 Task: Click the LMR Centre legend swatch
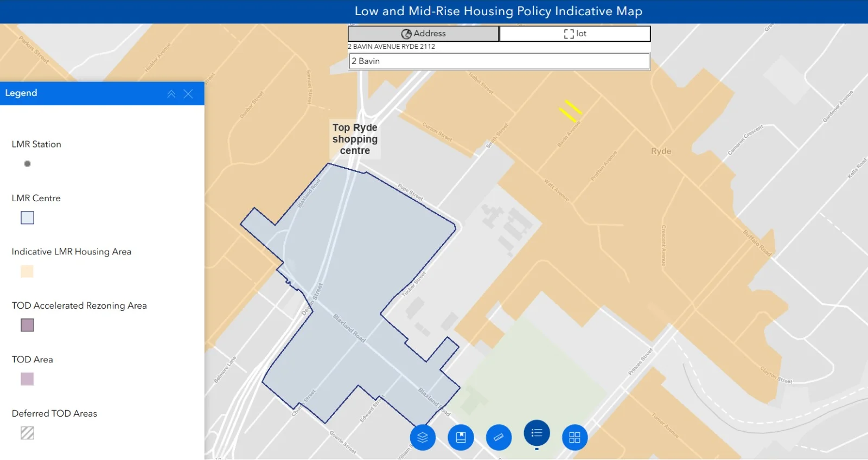(27, 218)
